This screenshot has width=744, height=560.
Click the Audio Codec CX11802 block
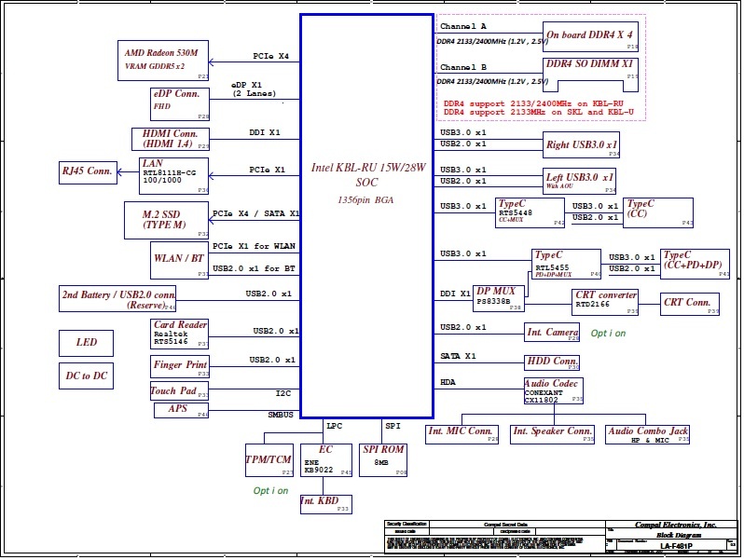[x=553, y=390]
